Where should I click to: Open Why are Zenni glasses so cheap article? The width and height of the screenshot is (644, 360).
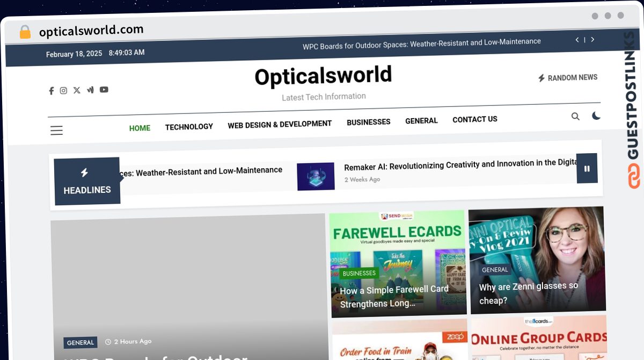click(x=528, y=293)
